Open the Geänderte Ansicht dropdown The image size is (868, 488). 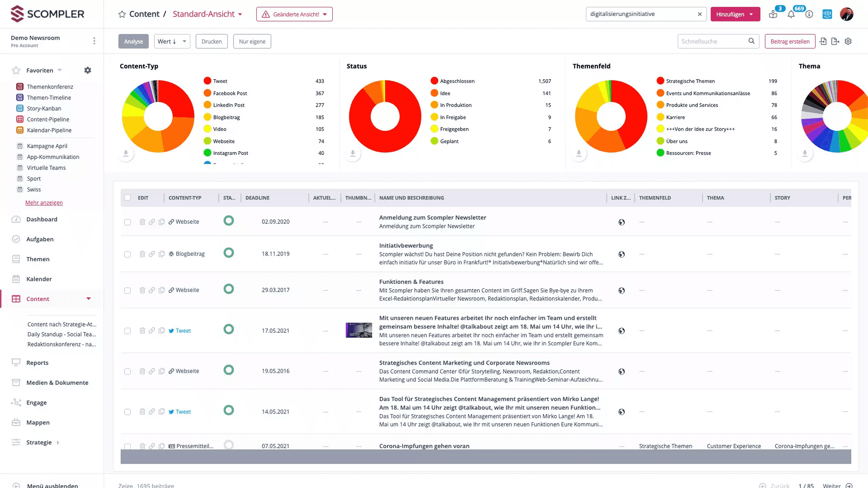[294, 14]
